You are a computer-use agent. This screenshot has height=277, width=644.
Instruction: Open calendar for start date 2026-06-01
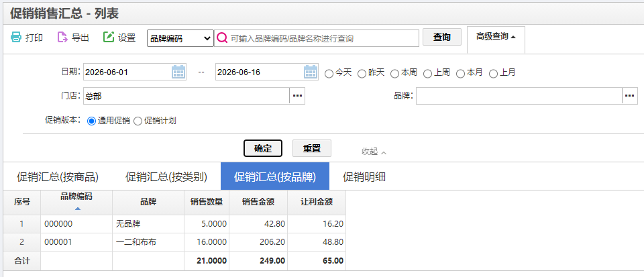[178, 72]
